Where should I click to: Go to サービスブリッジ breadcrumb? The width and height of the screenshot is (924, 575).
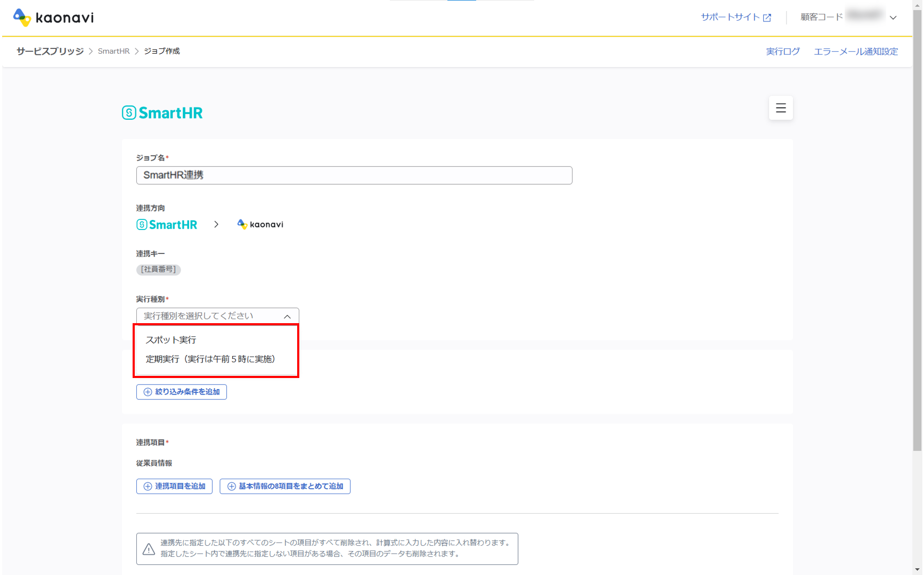50,51
